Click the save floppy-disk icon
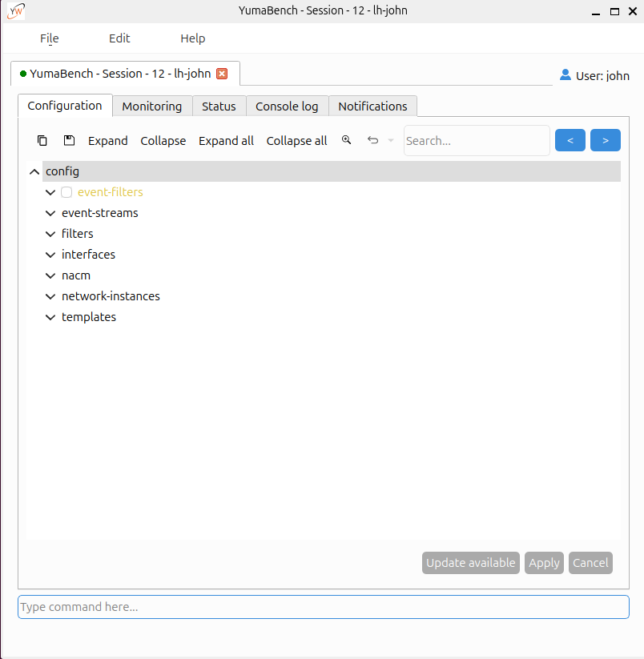Image resolution: width=644 pixels, height=659 pixels. [x=69, y=140]
